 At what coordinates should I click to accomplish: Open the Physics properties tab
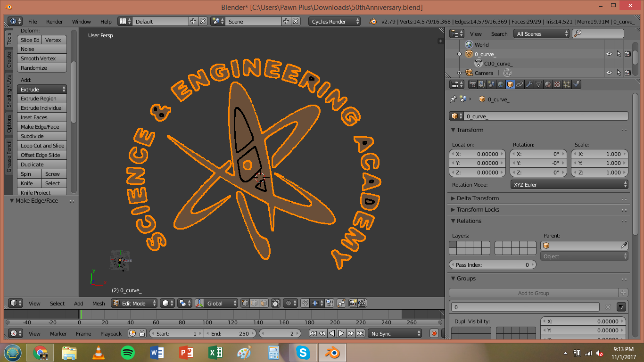coord(576,84)
